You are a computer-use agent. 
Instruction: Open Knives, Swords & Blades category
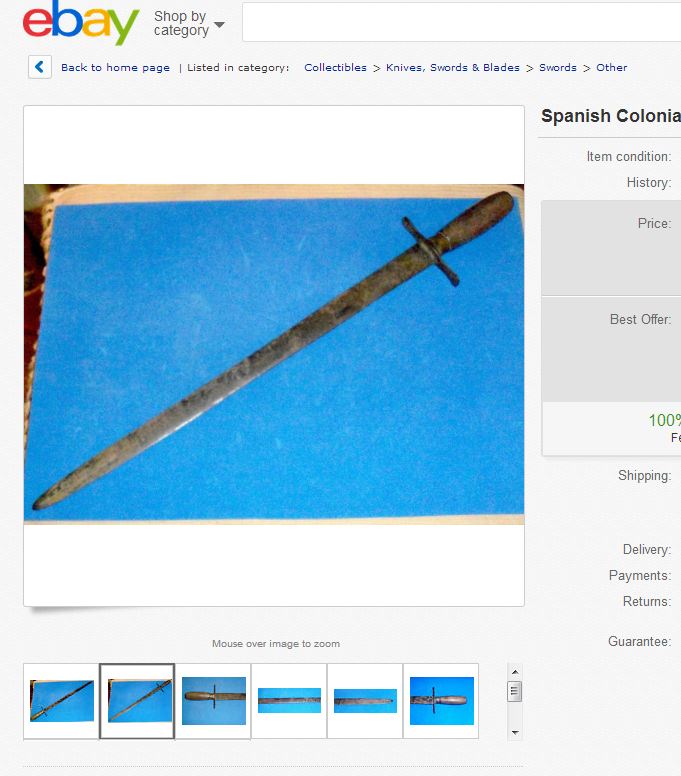pos(453,67)
